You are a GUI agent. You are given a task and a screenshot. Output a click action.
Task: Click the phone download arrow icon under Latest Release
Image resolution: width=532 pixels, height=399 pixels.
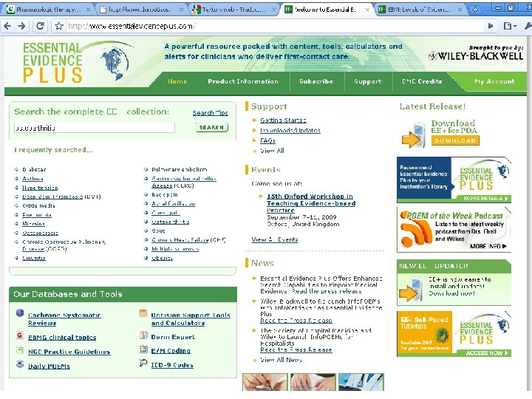414,135
